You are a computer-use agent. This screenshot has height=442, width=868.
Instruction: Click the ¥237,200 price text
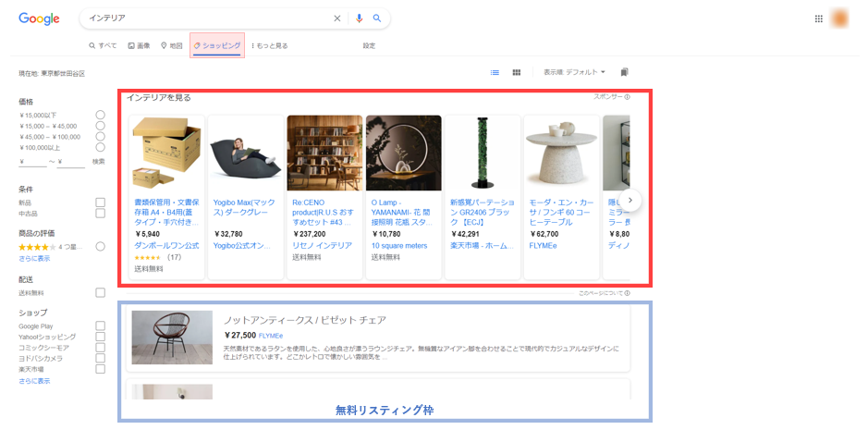pos(309,234)
